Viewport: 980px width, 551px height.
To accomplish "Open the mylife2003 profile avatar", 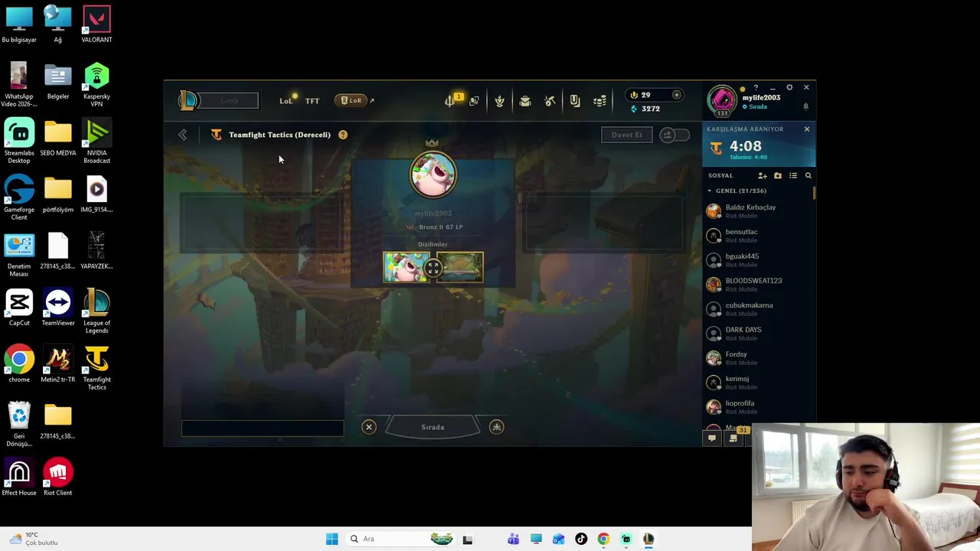I will point(722,100).
